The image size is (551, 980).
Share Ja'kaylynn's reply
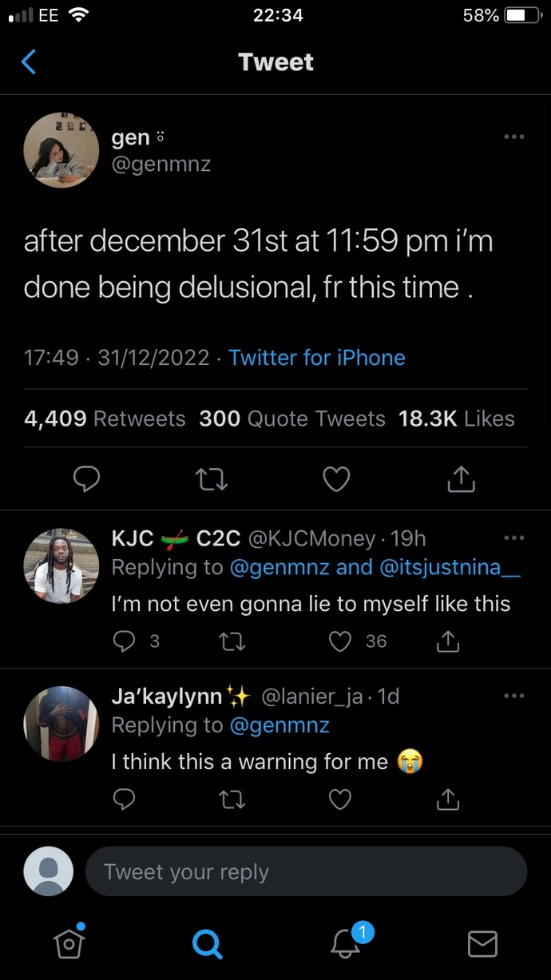[x=449, y=798]
